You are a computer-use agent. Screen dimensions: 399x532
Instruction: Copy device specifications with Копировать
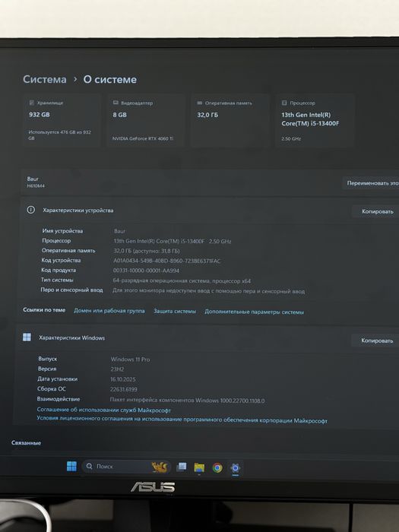(377, 211)
